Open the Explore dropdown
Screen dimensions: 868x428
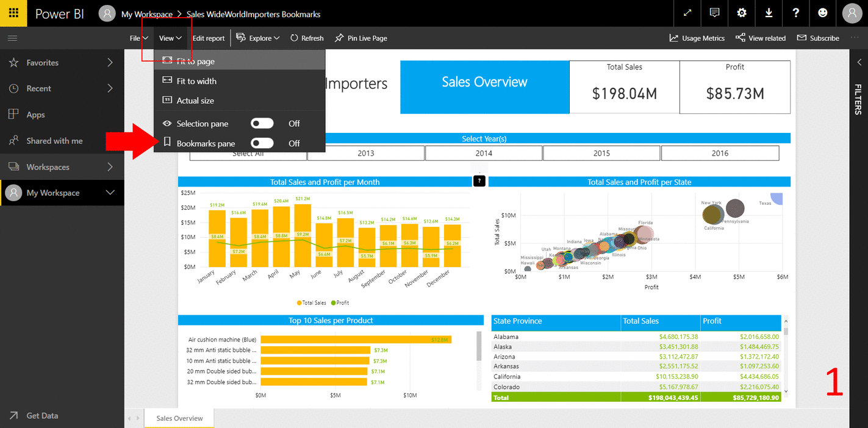257,38
